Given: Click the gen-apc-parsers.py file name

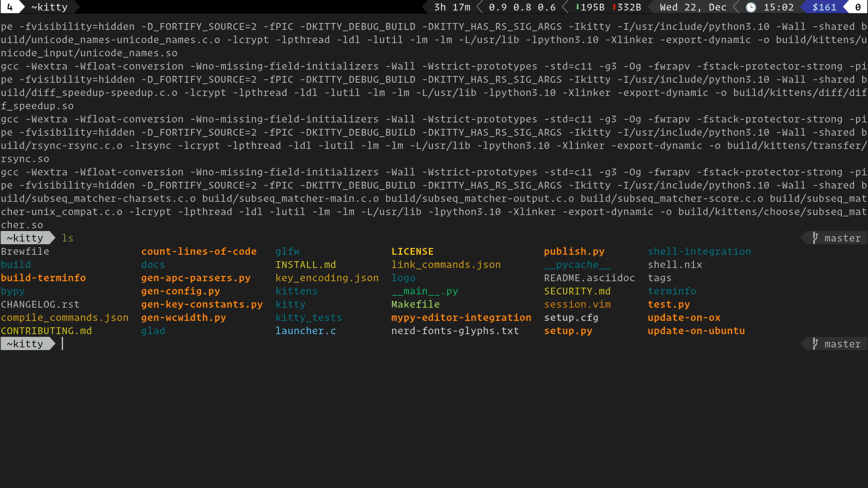Looking at the screenshot, I should pos(196,278).
